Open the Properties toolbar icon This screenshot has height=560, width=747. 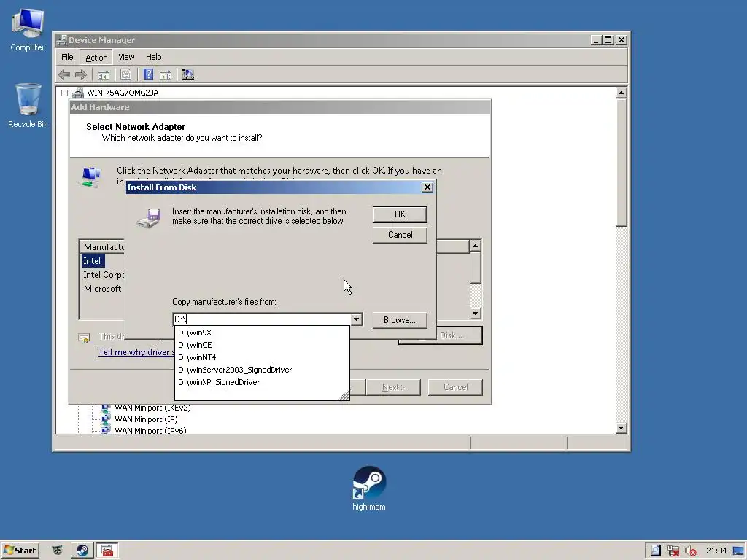(x=125, y=75)
